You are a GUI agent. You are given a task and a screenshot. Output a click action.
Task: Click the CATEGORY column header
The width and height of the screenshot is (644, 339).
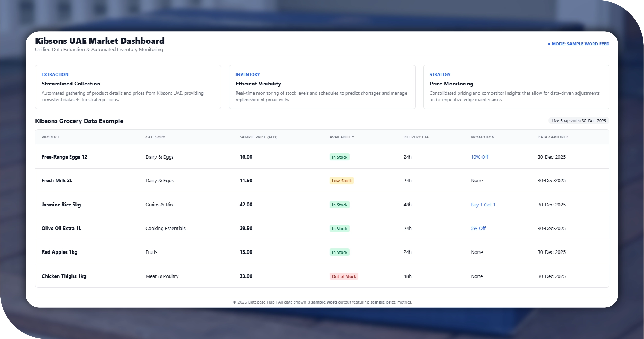155,137
